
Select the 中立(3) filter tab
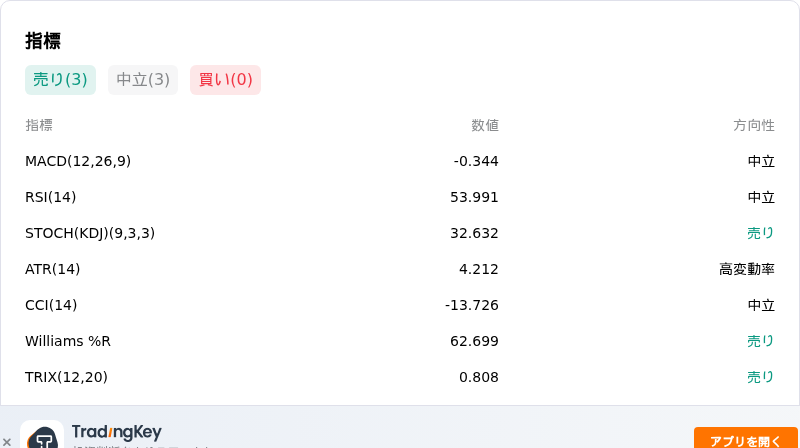(x=143, y=80)
